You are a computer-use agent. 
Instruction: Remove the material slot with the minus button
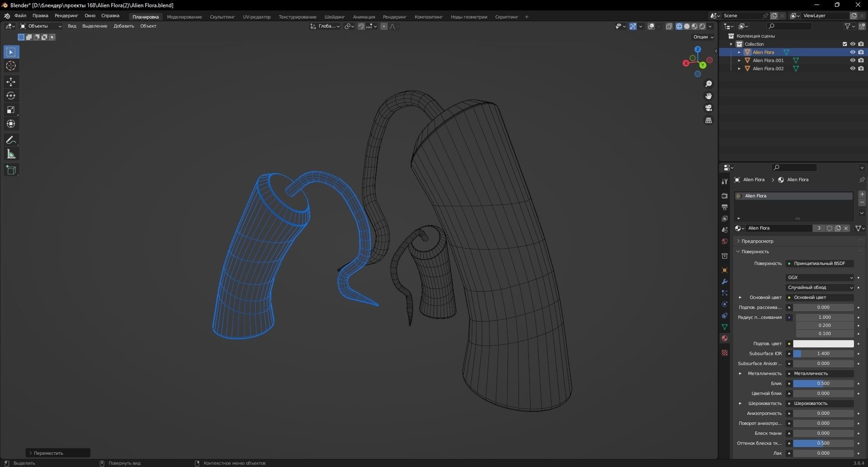(x=862, y=202)
